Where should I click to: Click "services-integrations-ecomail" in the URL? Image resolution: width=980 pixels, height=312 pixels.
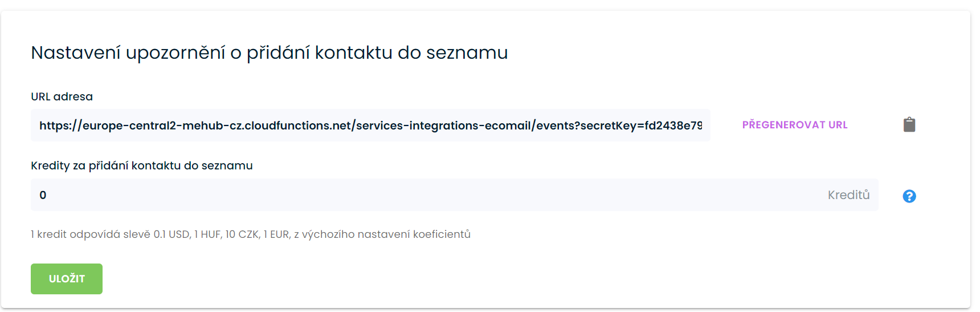click(x=443, y=125)
